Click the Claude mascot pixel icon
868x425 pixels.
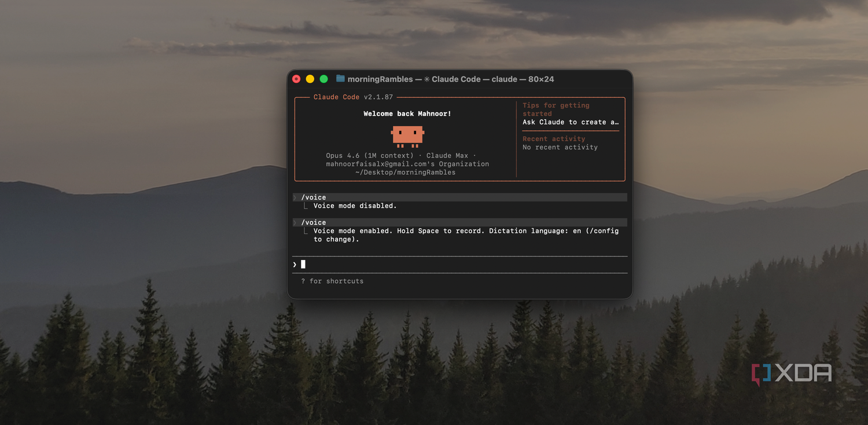click(x=407, y=136)
